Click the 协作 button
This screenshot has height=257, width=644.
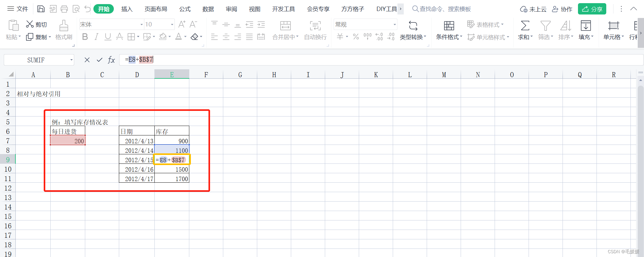(562, 9)
